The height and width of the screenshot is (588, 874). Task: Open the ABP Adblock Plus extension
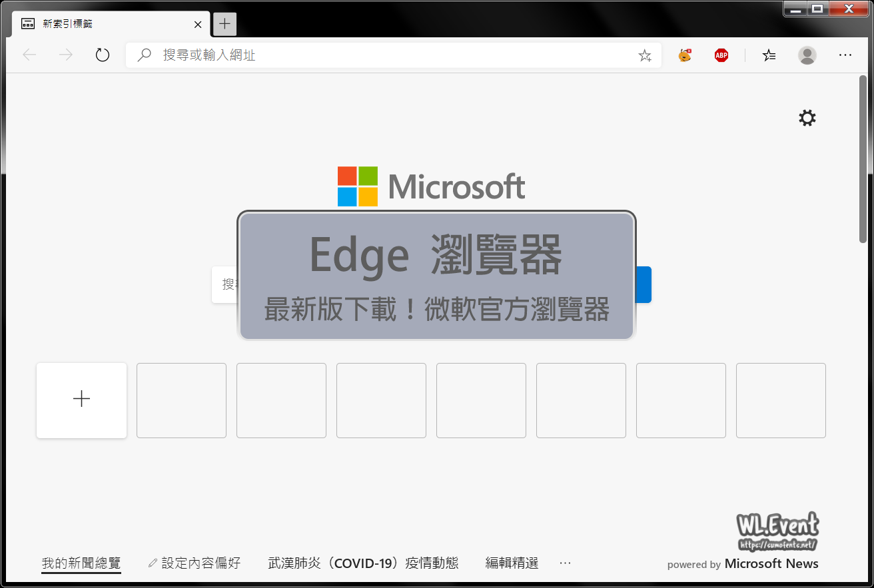pos(721,55)
